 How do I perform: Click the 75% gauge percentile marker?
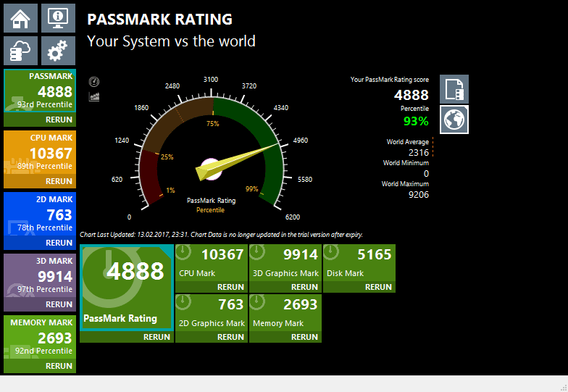click(x=213, y=123)
